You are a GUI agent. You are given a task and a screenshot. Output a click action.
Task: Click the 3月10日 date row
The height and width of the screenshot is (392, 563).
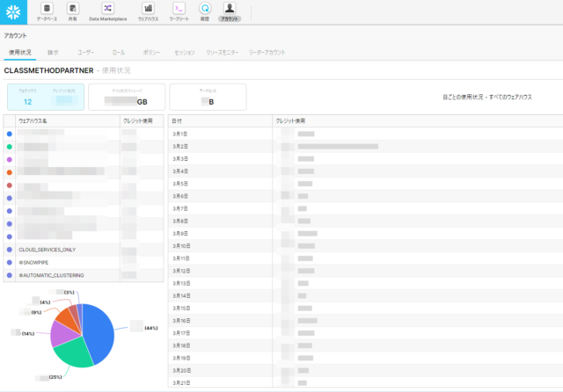pyautogui.click(x=366, y=246)
